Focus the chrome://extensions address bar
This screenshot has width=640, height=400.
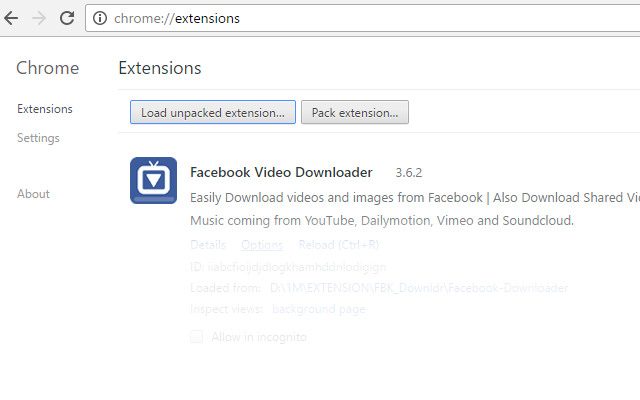362,18
